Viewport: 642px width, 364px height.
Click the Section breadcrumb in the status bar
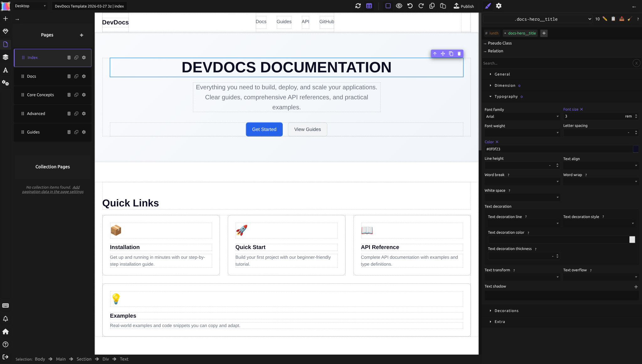84,359
